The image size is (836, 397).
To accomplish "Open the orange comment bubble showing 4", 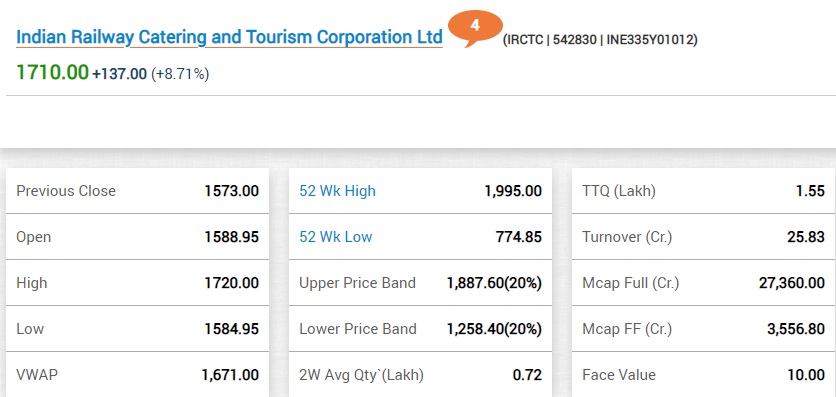I will tap(475, 27).
